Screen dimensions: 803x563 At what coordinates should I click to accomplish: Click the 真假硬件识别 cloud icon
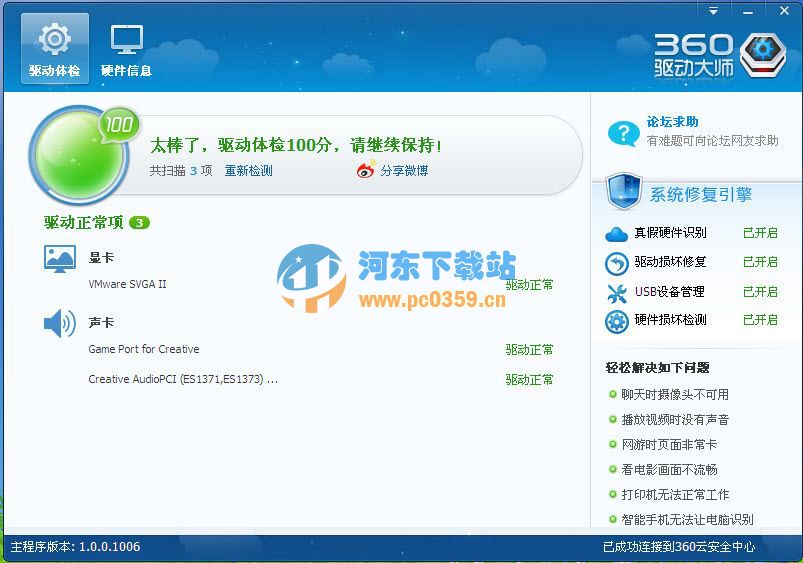coord(616,234)
